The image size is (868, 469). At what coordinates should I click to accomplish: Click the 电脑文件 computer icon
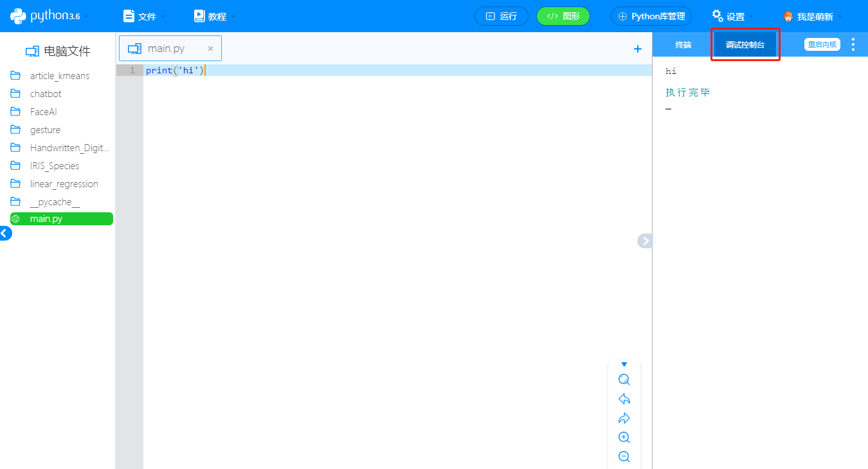[32, 51]
